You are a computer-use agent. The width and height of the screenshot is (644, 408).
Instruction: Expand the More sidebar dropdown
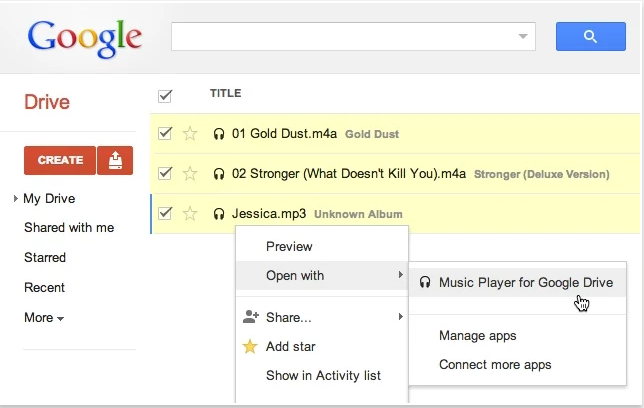click(x=44, y=318)
